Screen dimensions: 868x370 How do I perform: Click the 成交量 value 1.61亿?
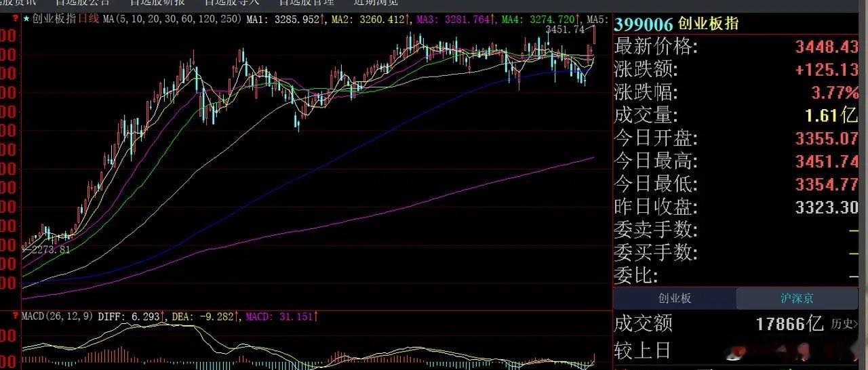[x=832, y=115]
